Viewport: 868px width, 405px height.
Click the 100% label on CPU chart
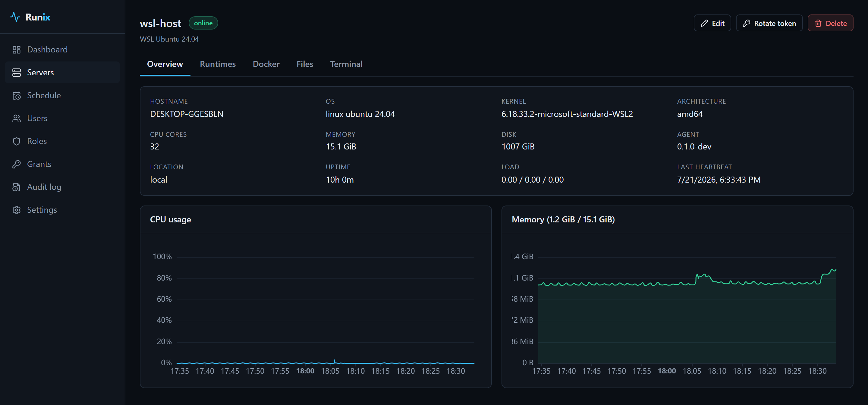(162, 257)
